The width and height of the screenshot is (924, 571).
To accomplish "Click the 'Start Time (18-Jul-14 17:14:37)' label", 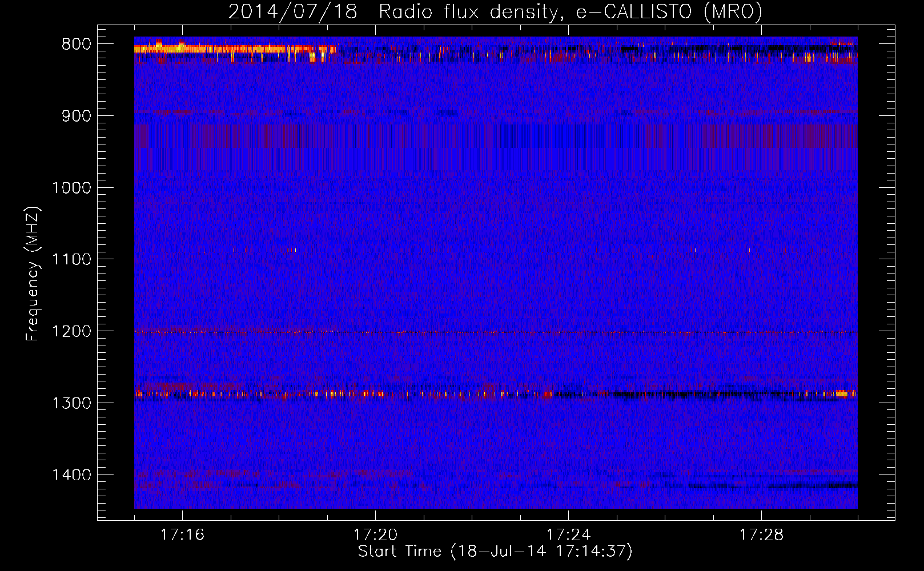I will 495,552.
